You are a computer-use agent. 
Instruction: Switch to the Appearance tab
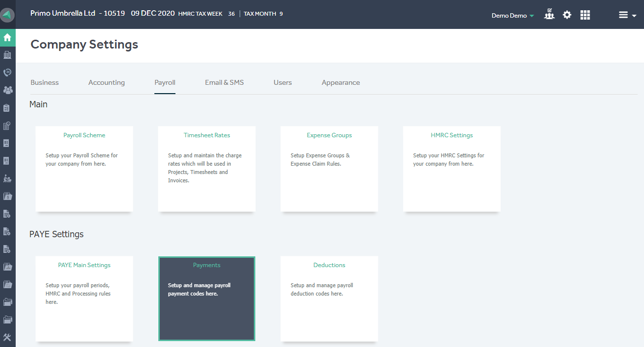click(341, 82)
